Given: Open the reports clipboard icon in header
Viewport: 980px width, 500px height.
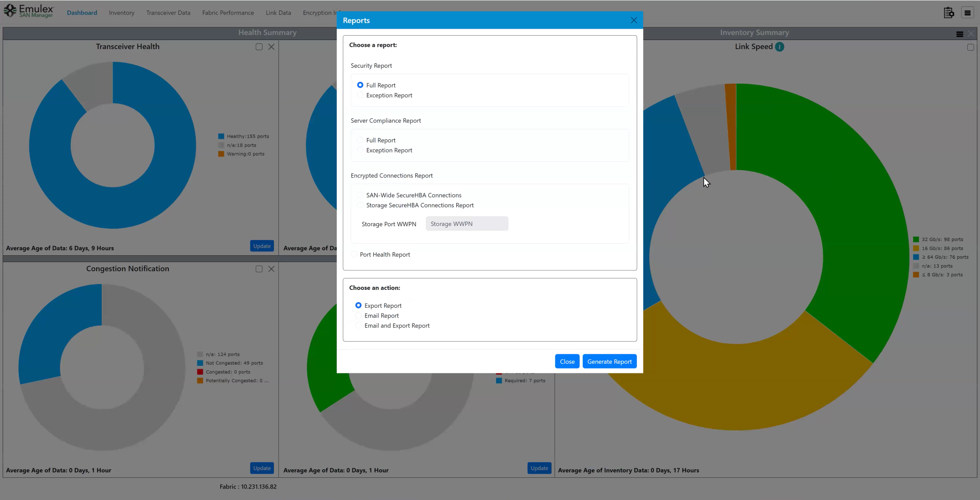Looking at the screenshot, I should click(949, 13).
